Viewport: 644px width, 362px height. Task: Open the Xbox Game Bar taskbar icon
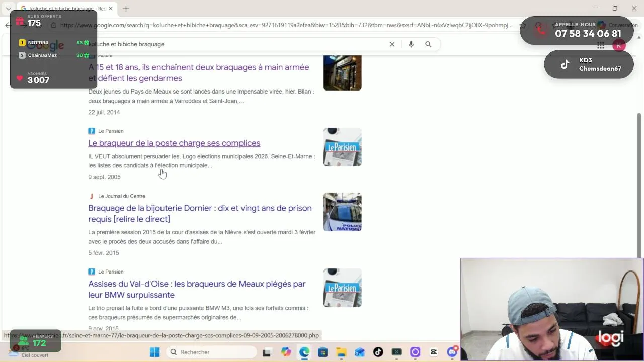point(396,352)
